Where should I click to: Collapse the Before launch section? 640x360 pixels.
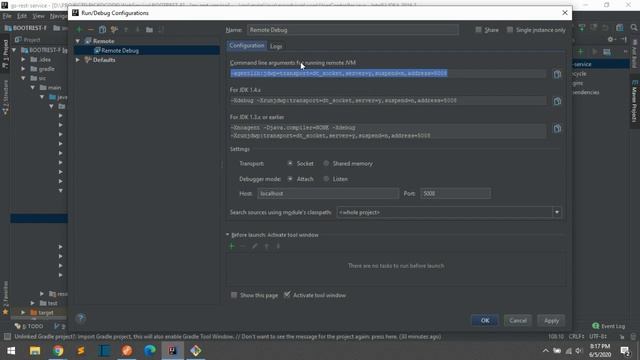(227, 235)
